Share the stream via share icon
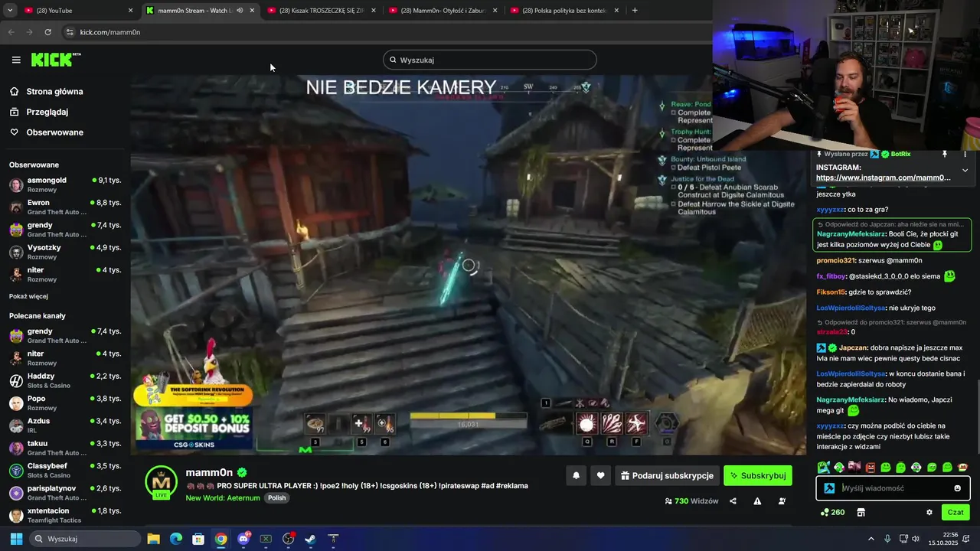980x551 pixels. click(x=733, y=501)
